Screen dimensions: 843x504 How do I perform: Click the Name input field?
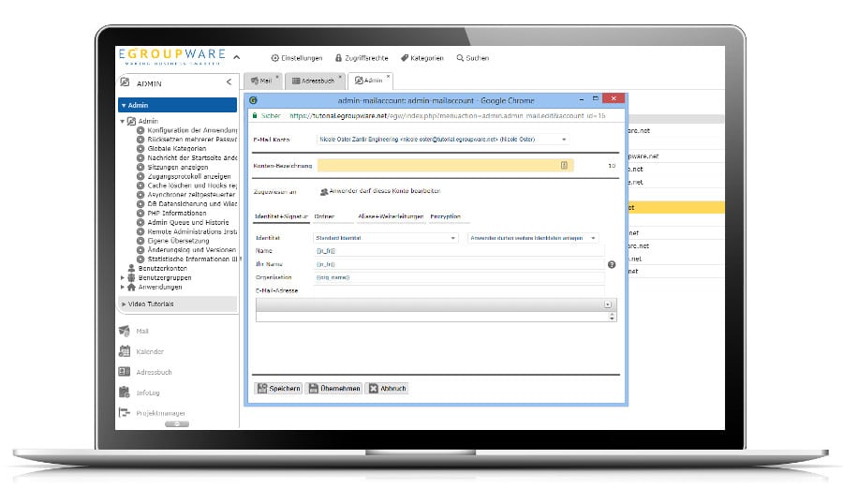click(x=459, y=251)
